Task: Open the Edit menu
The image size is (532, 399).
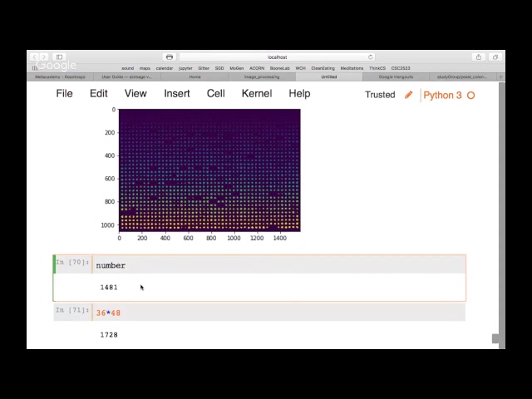Action: (98, 94)
